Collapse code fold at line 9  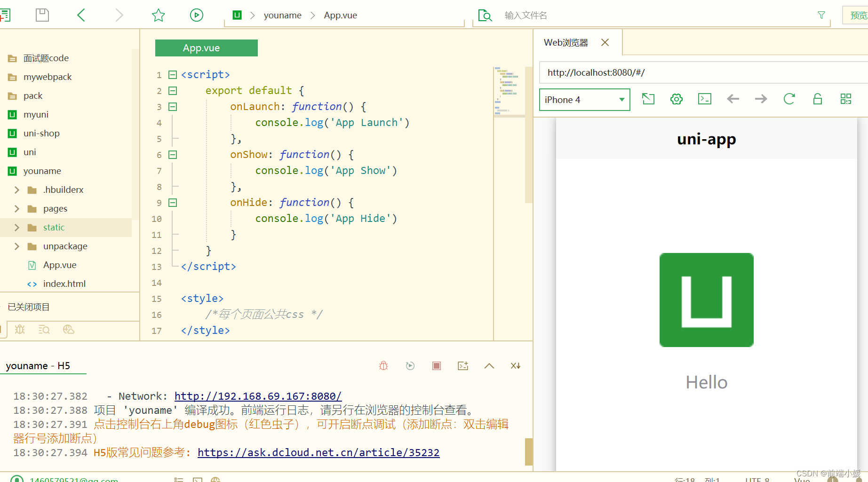click(173, 203)
